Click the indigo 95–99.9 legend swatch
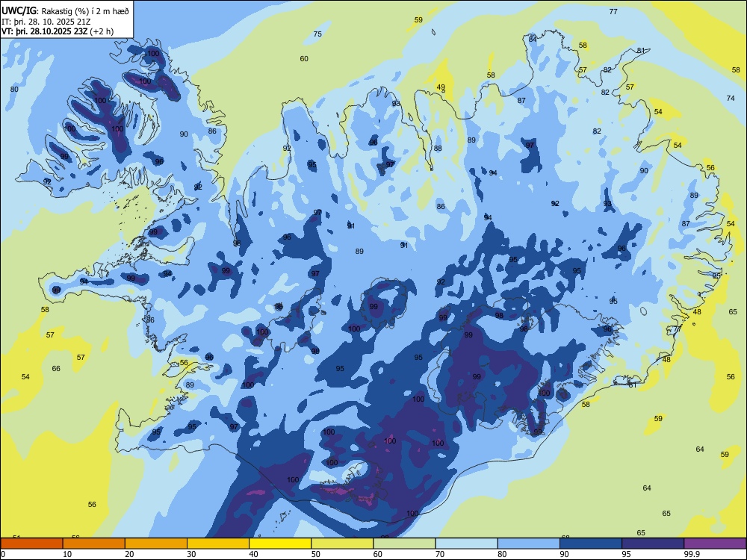The height and width of the screenshot is (560, 747). point(653,544)
